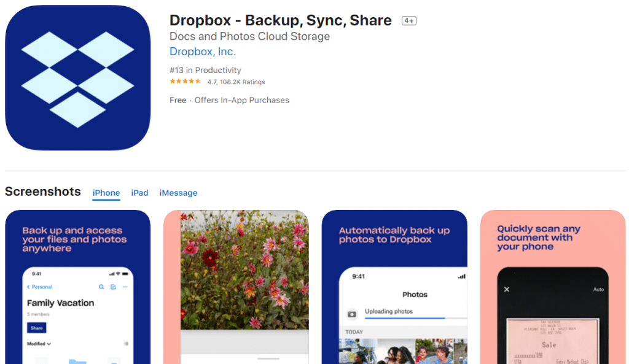Click the Uploading photos progress bar
Image resolution: width=629 pixels, height=364 pixels.
405,318
